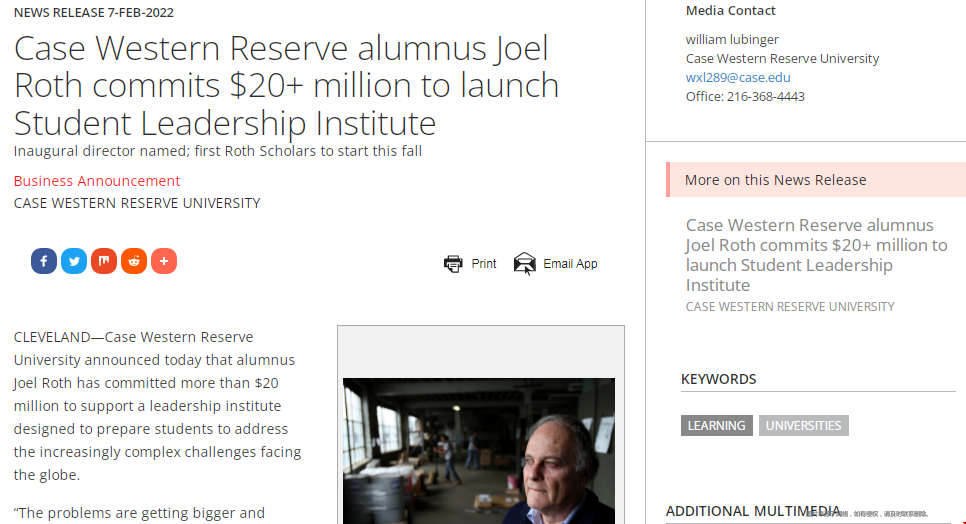Click 'Case Western Reserve University' in Media Contact
Viewport: 966px width, 524px height.
click(x=782, y=58)
